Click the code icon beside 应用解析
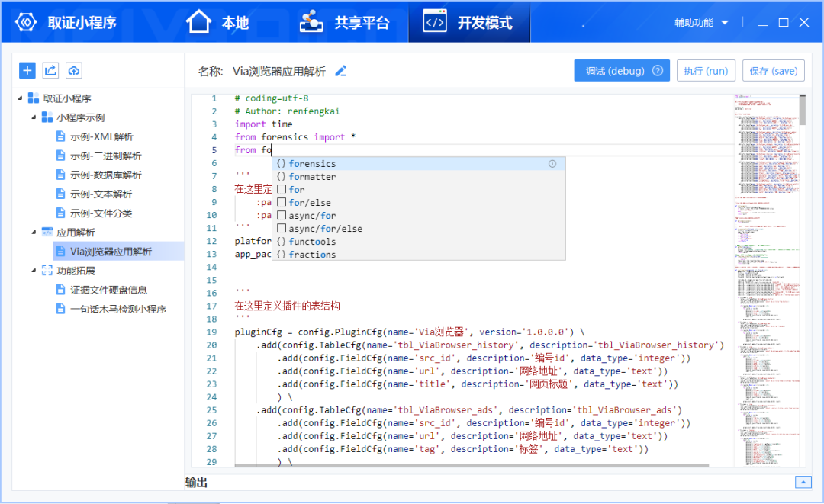The image size is (824, 504). pyautogui.click(x=47, y=232)
